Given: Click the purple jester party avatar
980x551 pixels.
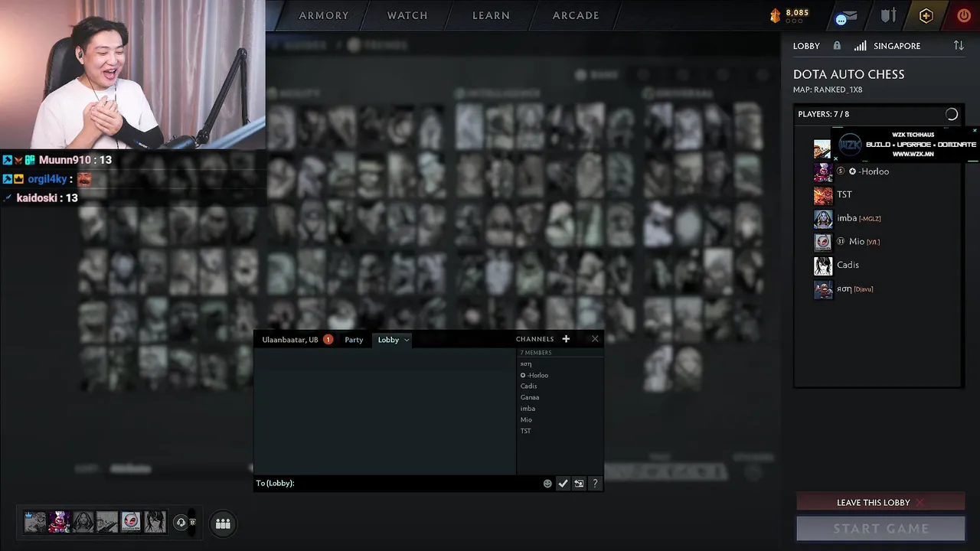Looking at the screenshot, I should pos(59,522).
